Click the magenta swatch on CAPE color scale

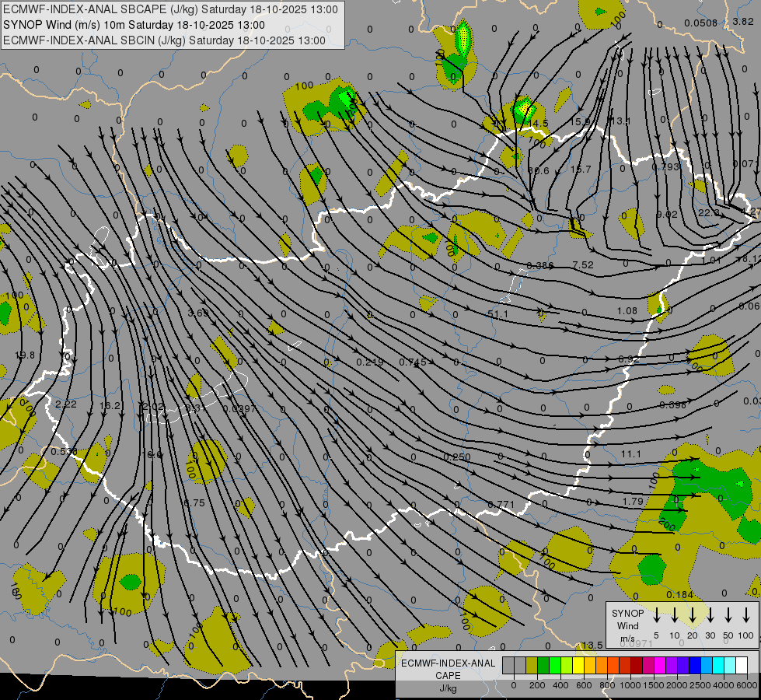[660, 666]
